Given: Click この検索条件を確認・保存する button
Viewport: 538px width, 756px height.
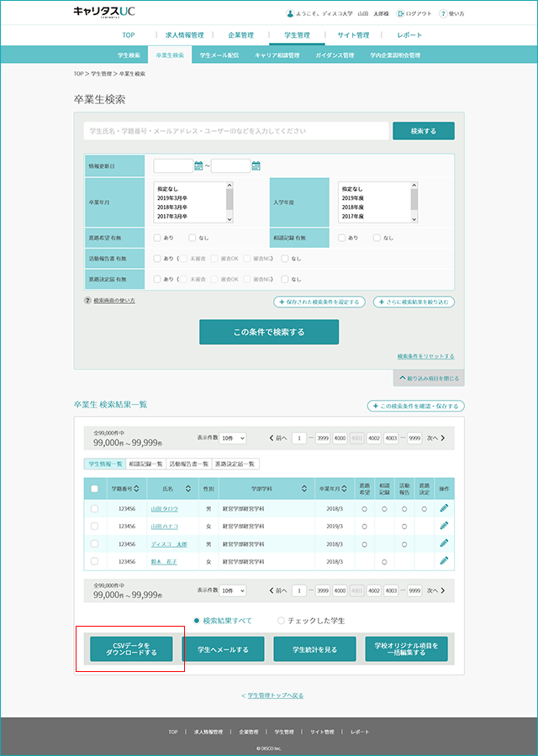Looking at the screenshot, I should click(416, 406).
